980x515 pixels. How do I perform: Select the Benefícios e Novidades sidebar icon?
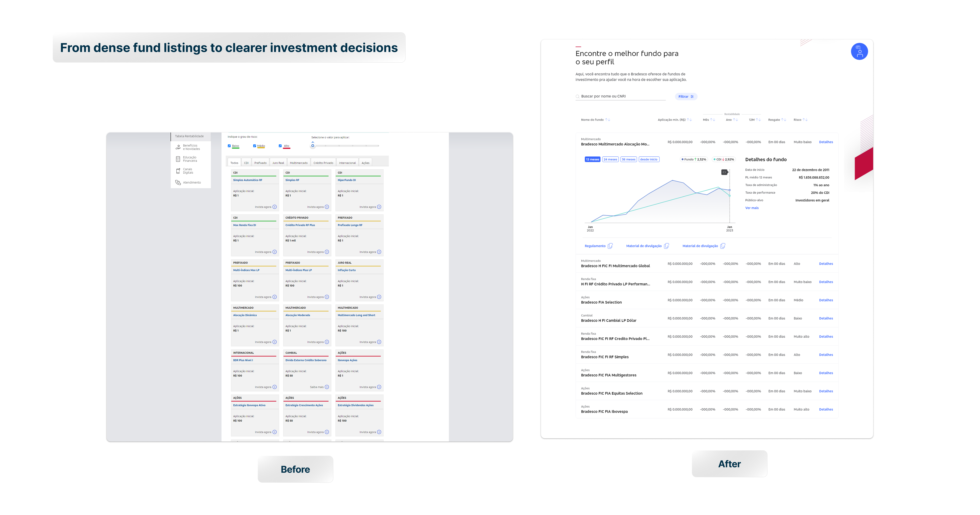(x=179, y=147)
